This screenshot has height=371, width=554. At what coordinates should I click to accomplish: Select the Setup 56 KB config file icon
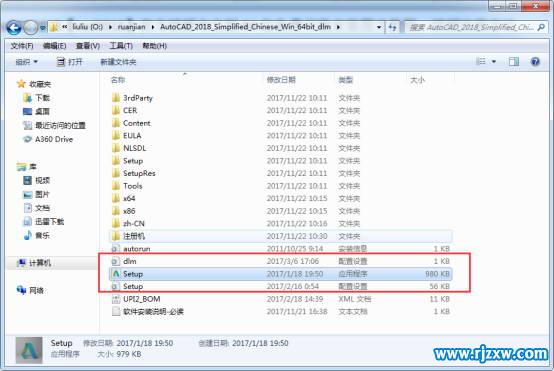click(116, 286)
